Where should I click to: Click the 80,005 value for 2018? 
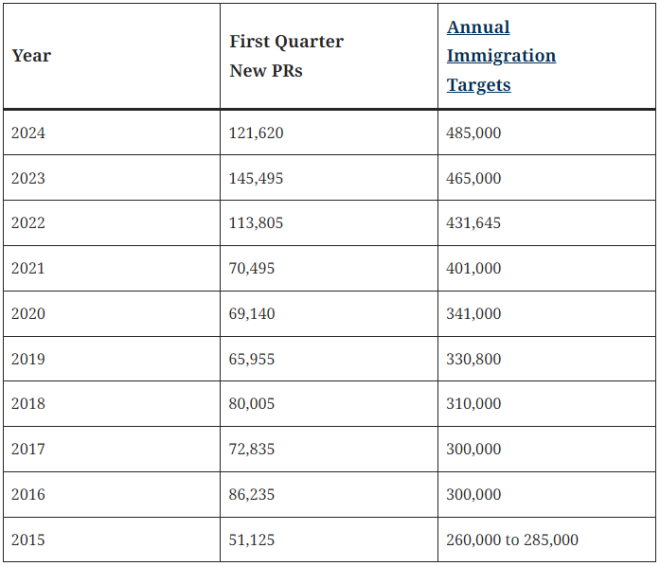[x=252, y=404]
